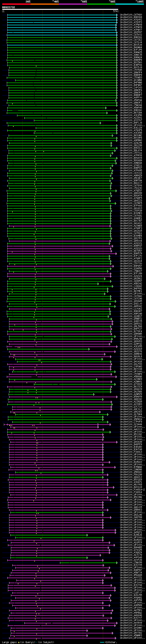Select label UniRef100_A7PRY6
The width and height of the screenshot is (146, 644).
(x=131, y=156)
